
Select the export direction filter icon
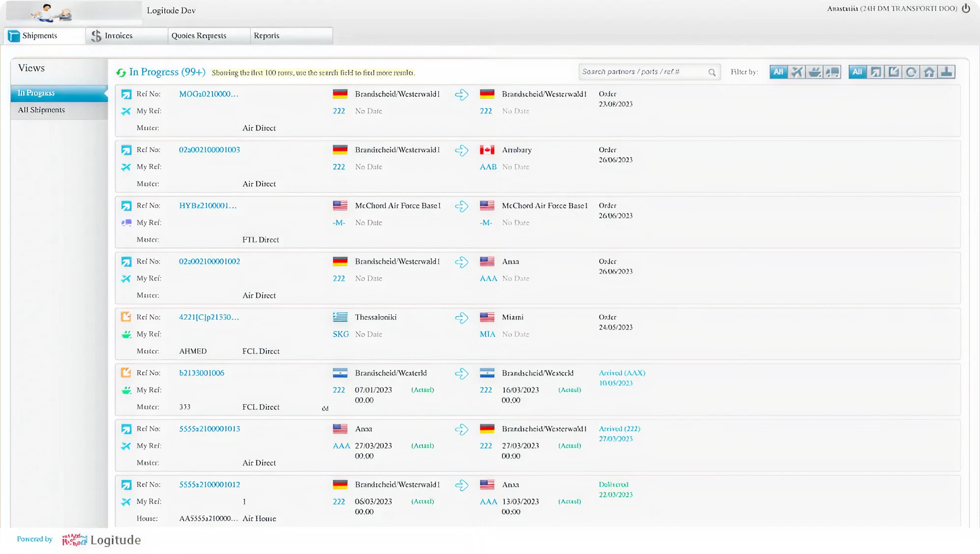(x=876, y=72)
